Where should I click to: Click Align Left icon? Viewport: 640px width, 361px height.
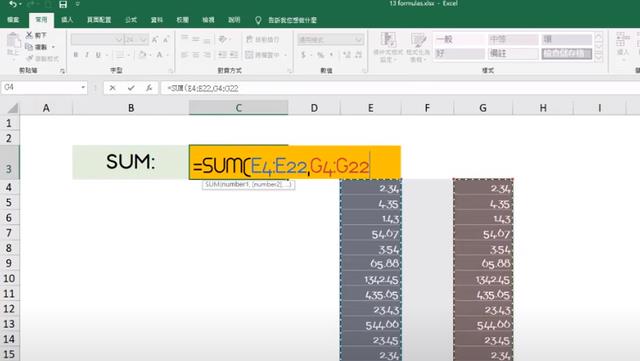[x=184, y=55]
